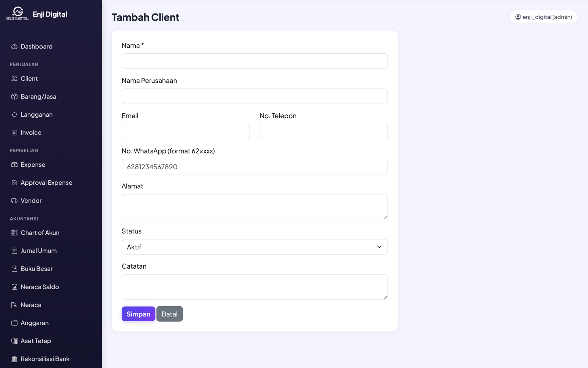Image resolution: width=588 pixels, height=368 pixels.
Task: Open the Langganan refresh icon
Action: pyautogui.click(x=14, y=114)
